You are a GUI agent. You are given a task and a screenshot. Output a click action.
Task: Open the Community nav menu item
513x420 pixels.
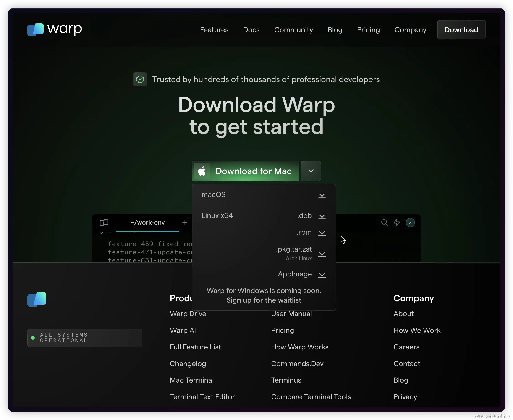click(293, 30)
